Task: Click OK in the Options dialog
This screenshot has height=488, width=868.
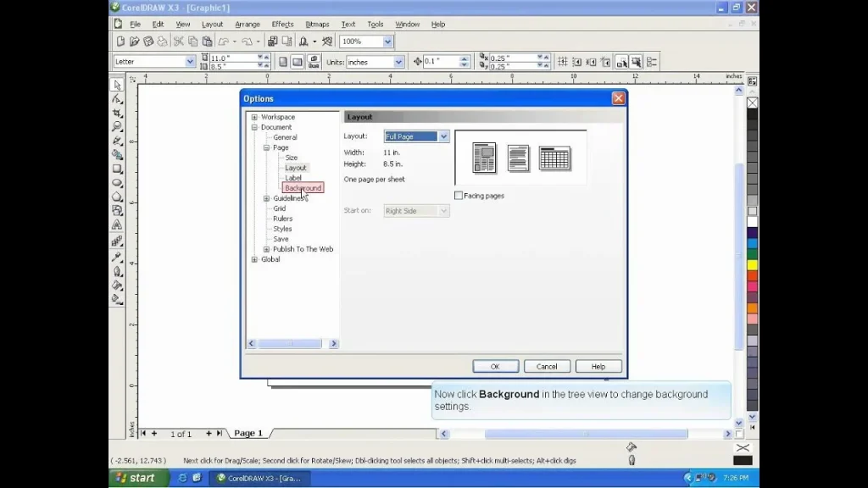Action: click(x=495, y=366)
